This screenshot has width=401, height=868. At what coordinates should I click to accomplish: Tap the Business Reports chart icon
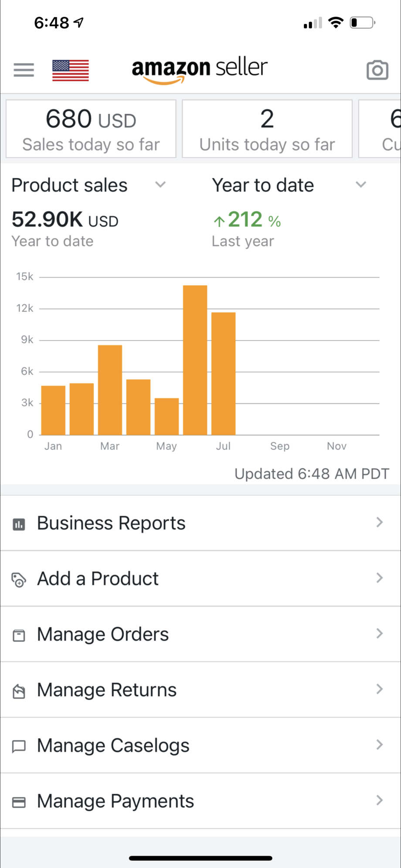pyautogui.click(x=19, y=524)
